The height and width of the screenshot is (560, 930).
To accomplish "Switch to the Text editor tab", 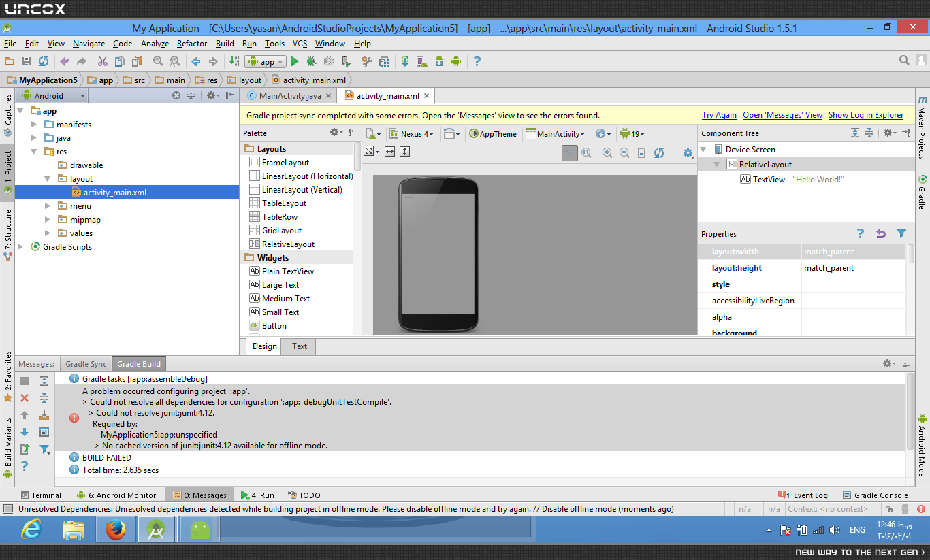I will (300, 346).
